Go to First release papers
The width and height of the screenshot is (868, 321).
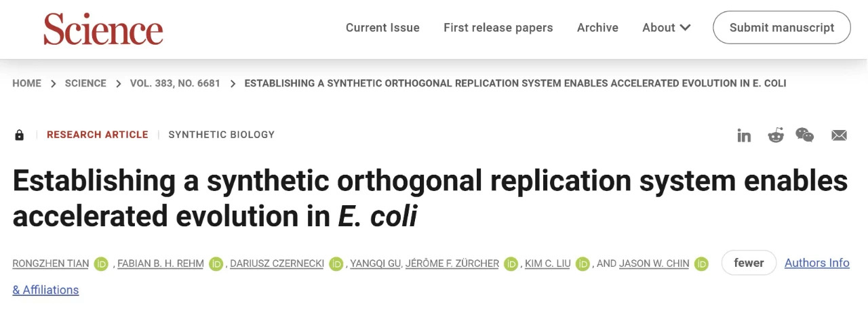point(498,28)
